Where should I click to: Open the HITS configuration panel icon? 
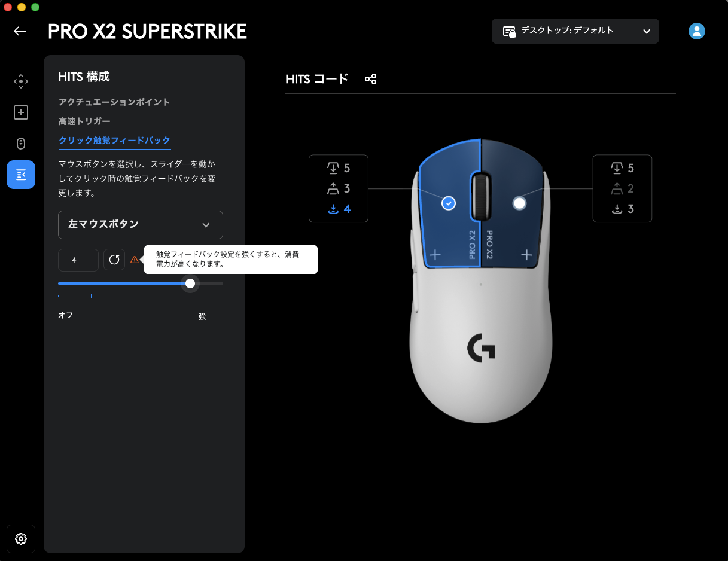coord(21,175)
